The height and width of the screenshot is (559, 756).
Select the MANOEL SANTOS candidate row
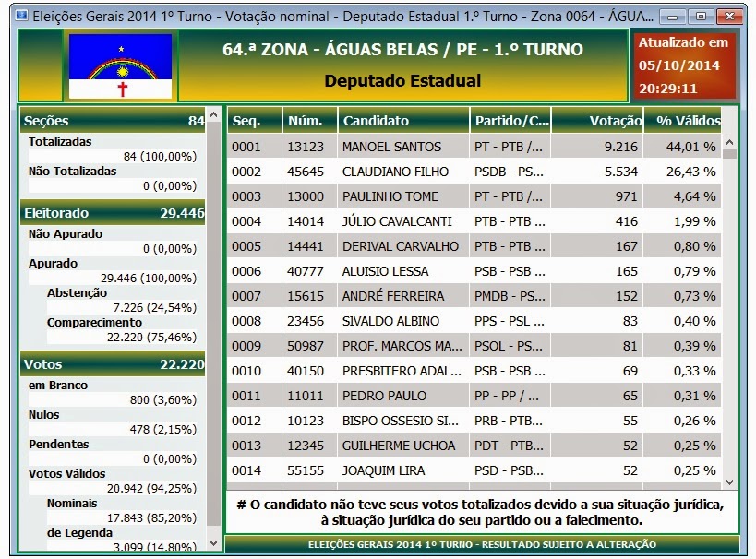click(474, 147)
